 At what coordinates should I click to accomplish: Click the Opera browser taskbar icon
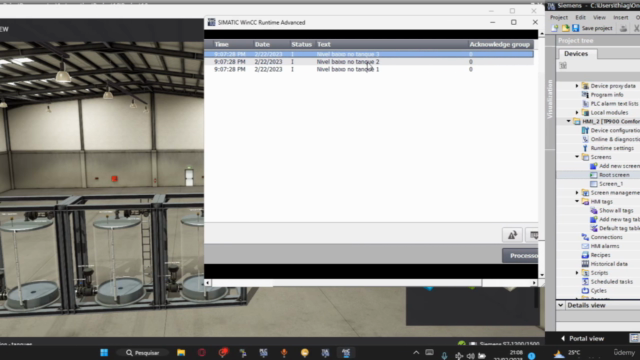coord(202,353)
